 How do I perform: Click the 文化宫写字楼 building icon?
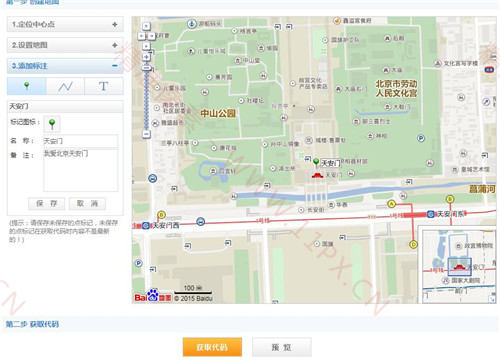tap(438, 63)
